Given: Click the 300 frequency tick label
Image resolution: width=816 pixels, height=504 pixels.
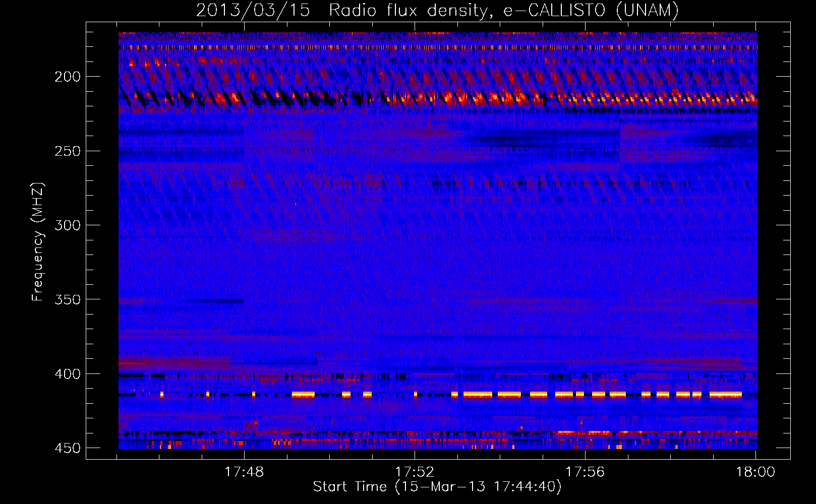Looking at the screenshot, I should 68,225.
